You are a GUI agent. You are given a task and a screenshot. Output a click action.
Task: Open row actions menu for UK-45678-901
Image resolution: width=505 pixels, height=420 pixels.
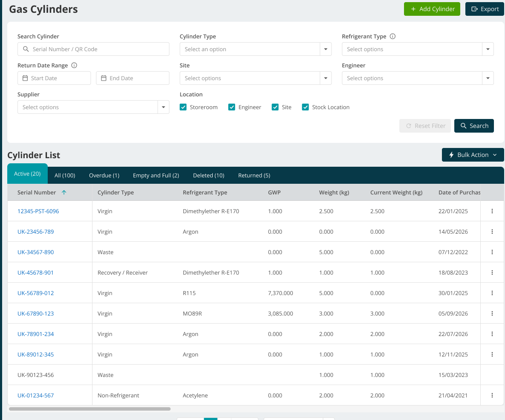pyautogui.click(x=492, y=272)
